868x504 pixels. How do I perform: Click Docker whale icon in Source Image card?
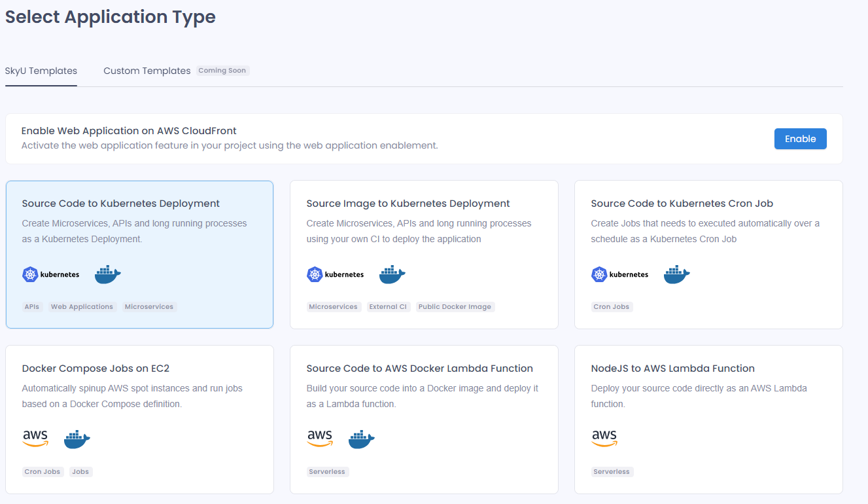click(392, 275)
